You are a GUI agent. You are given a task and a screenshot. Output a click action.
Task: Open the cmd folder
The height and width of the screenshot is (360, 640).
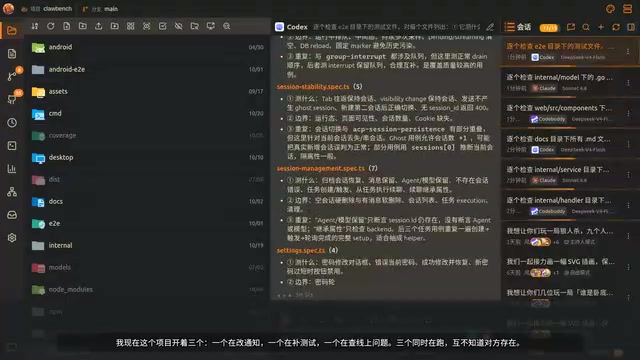tap(147, 113)
